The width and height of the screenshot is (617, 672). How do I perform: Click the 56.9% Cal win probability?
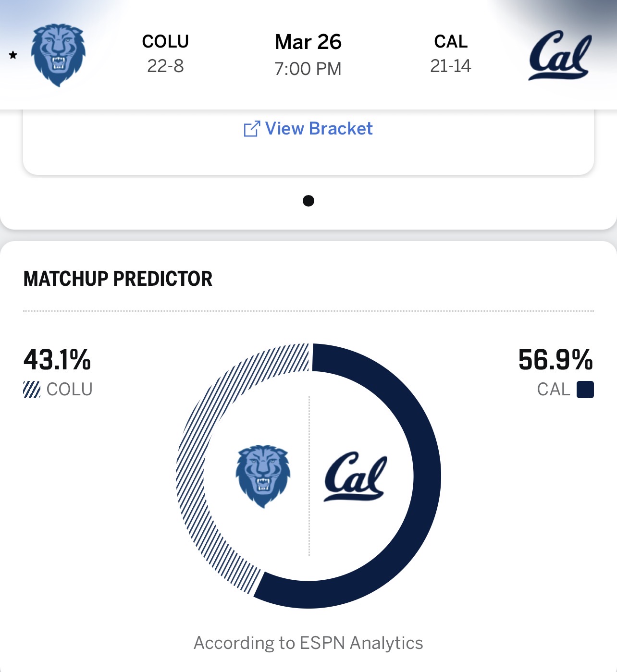point(555,360)
